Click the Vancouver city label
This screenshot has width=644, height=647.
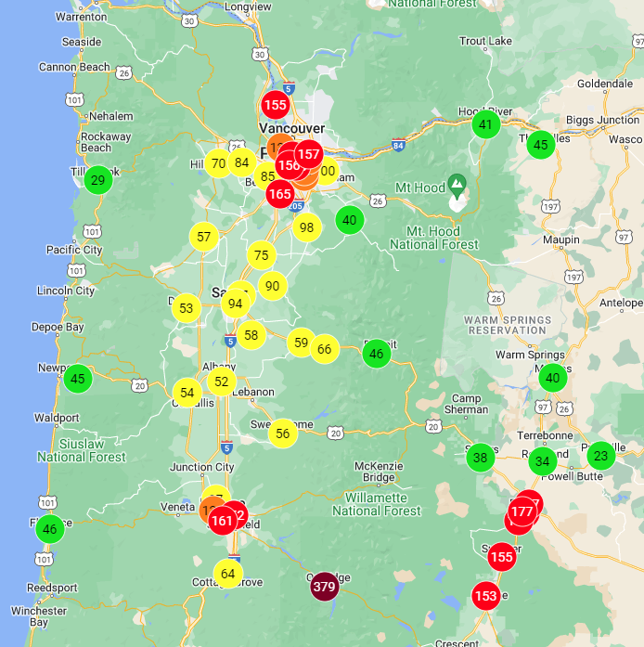click(x=291, y=128)
